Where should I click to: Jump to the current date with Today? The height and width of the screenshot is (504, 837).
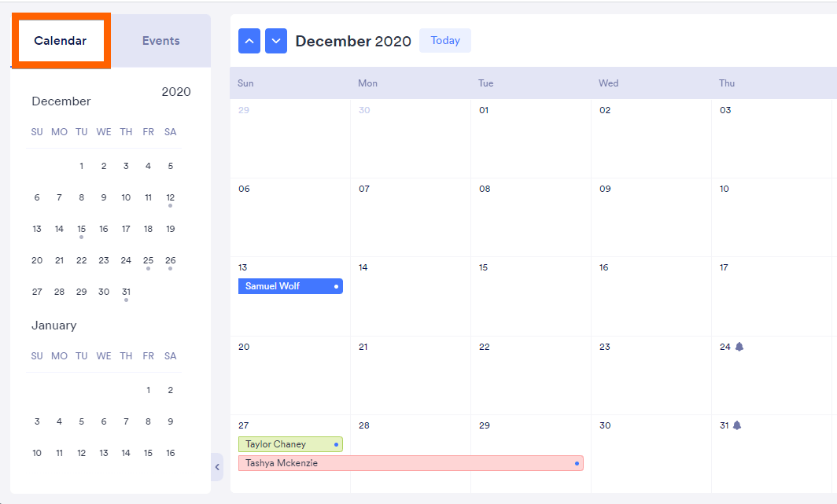445,41
